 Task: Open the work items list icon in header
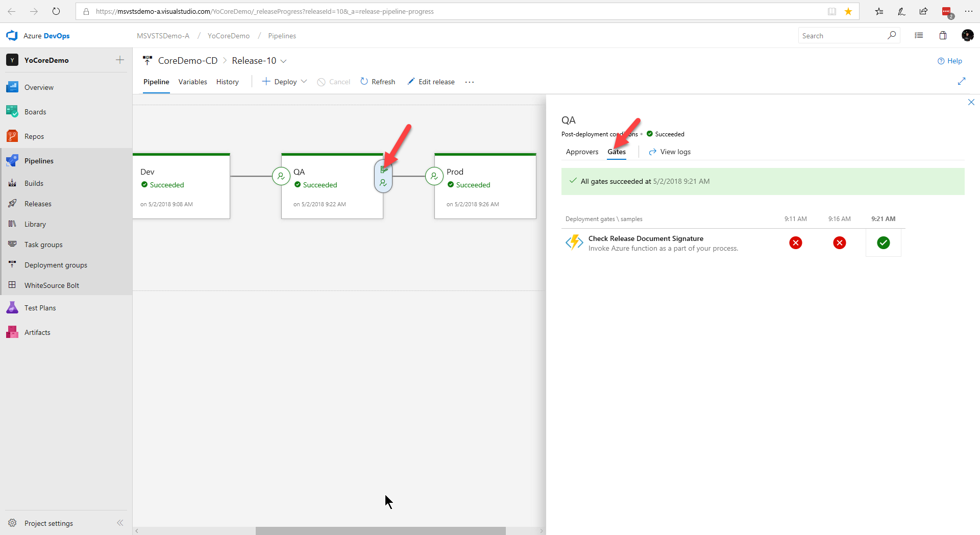pyautogui.click(x=919, y=35)
